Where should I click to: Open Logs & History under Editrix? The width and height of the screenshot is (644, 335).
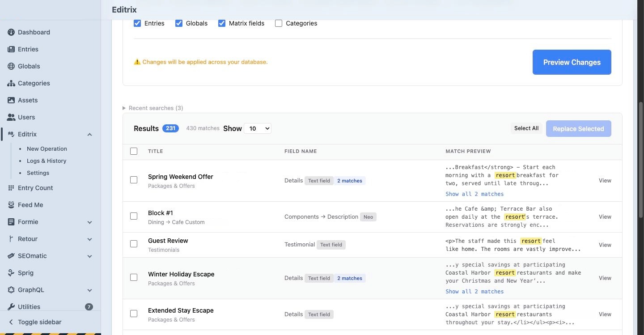tap(47, 161)
